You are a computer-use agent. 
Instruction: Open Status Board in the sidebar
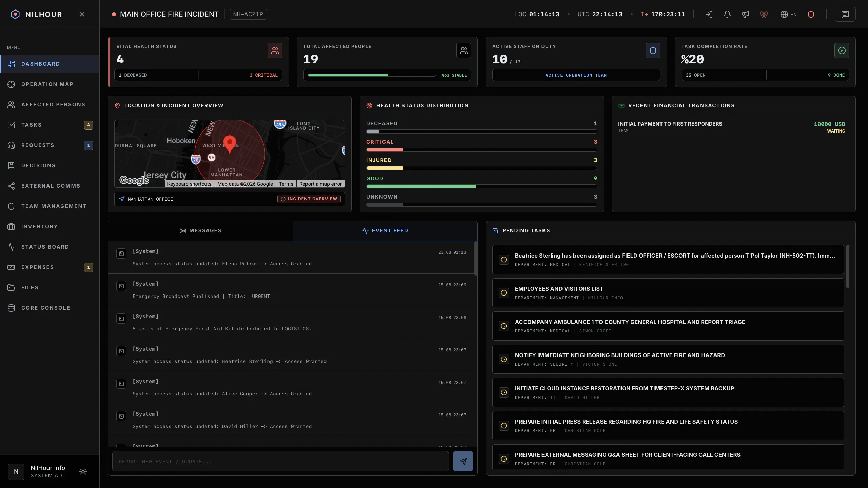50,247
